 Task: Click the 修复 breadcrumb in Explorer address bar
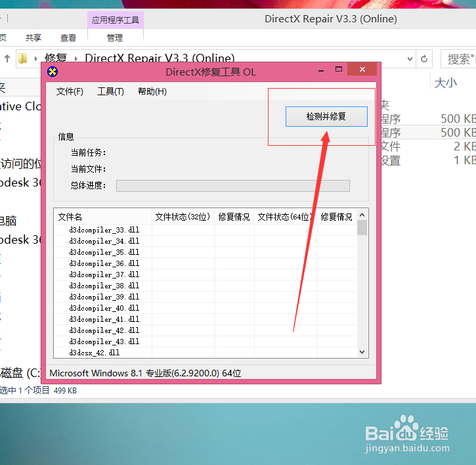56,58
